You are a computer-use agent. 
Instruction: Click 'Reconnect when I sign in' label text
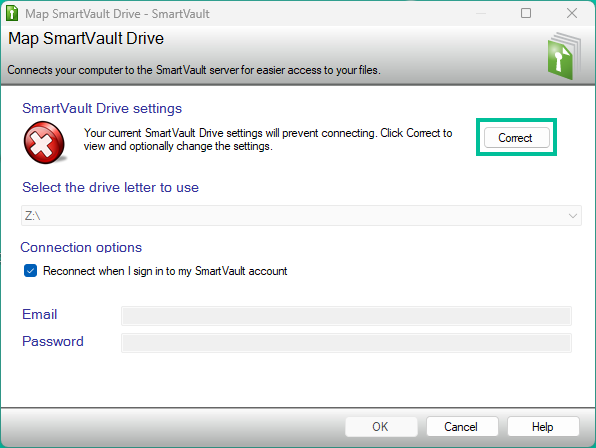[165, 271]
